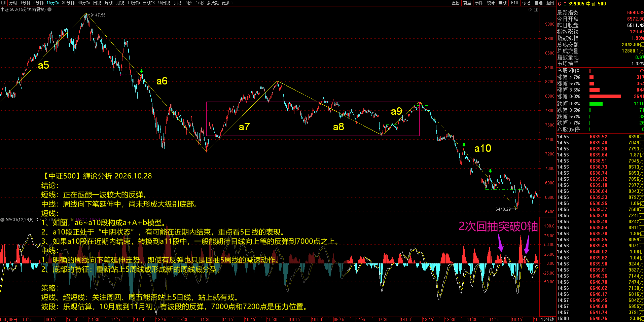Expand the 更多 periods menu
Image resolution: width=644 pixels, height=322 pixels.
click(x=227, y=3)
